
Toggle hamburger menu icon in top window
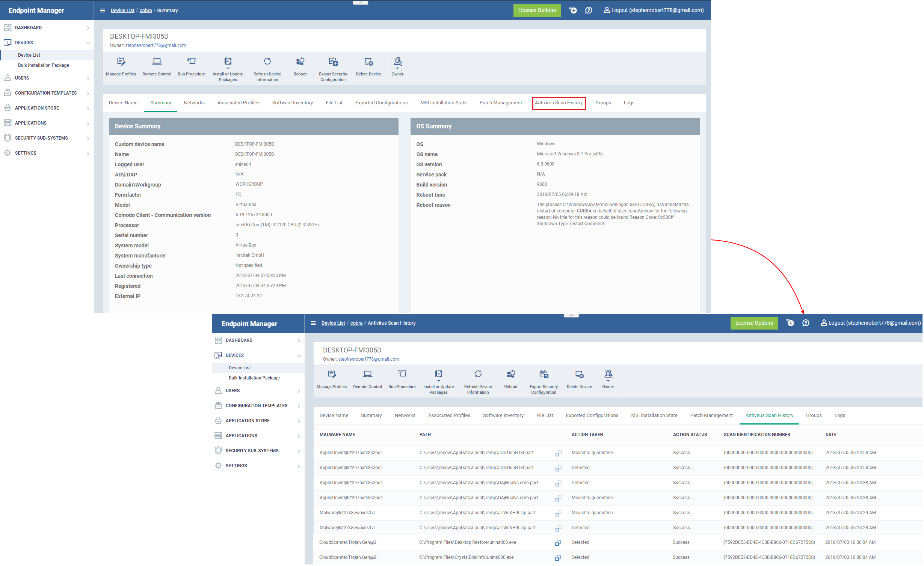click(x=103, y=11)
